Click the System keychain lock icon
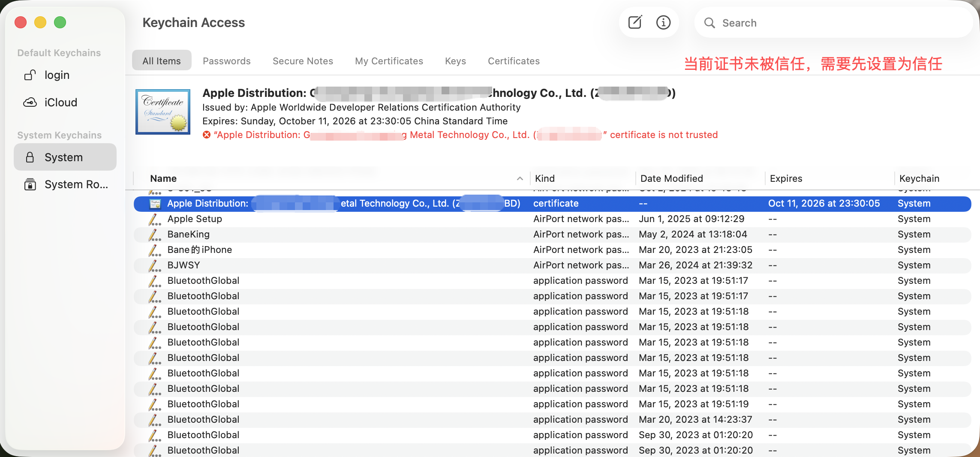This screenshot has height=457, width=980. pos(30,157)
